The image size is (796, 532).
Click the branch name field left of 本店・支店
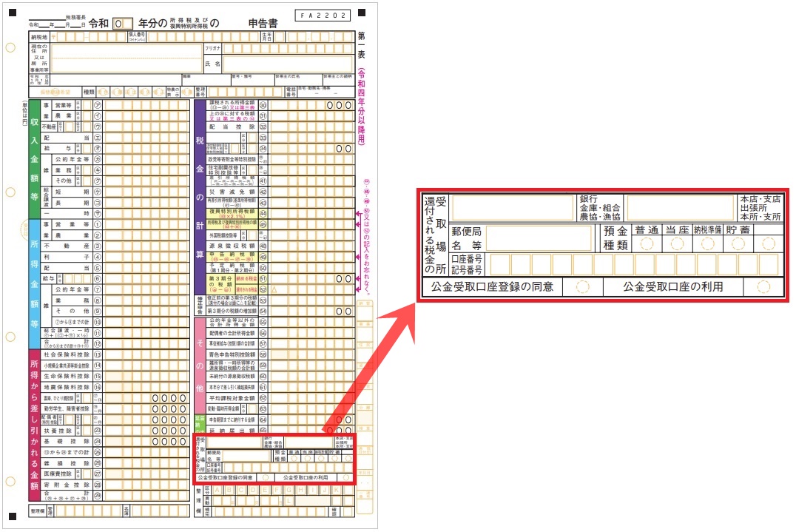pos(681,208)
